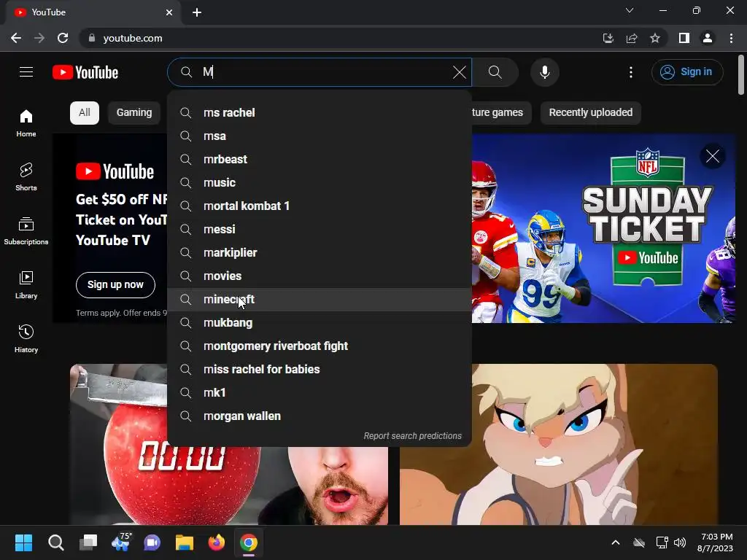Select the All filter chip
Image resolution: width=747 pixels, height=560 pixels.
point(85,113)
